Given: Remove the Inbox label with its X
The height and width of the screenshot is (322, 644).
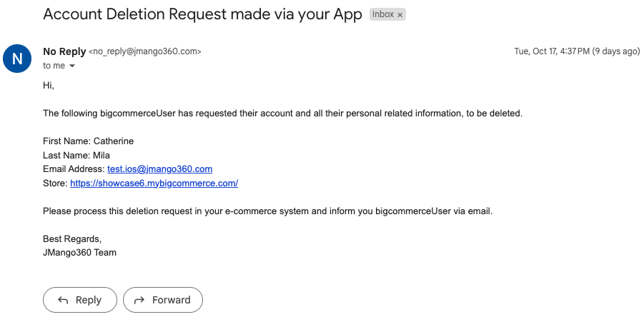Looking at the screenshot, I should point(400,14).
